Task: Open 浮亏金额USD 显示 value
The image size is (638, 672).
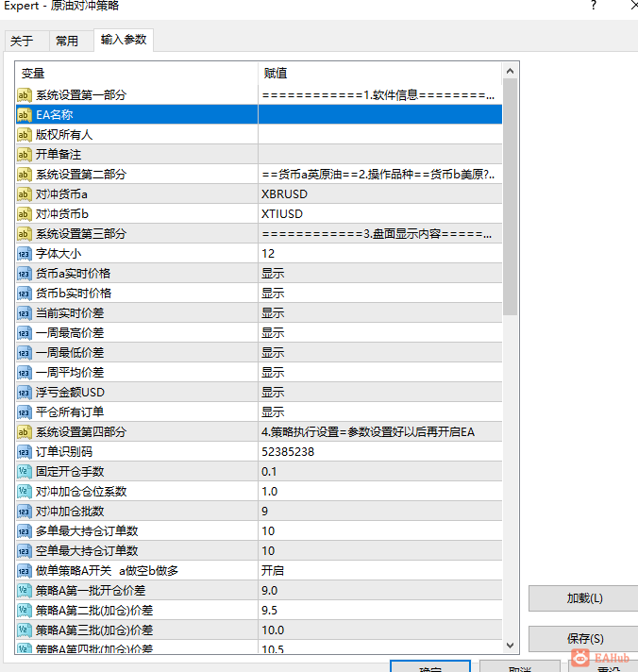Action: (380, 392)
